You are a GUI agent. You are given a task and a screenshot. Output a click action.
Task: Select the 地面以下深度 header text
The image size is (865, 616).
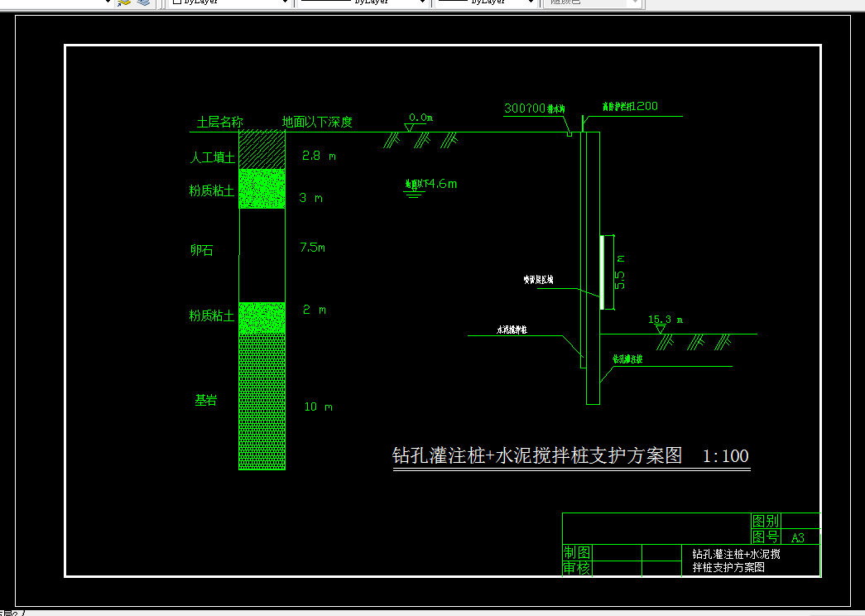pyautogui.click(x=317, y=122)
